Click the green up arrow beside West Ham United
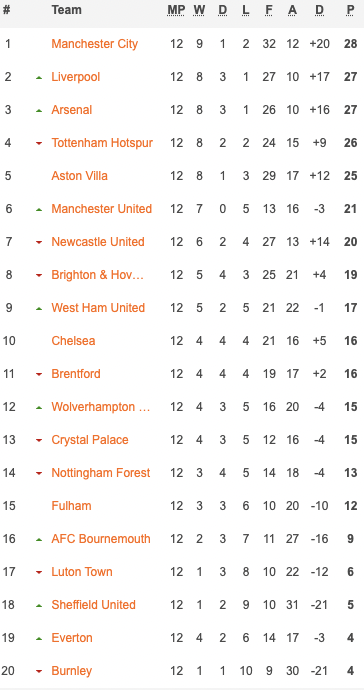The height and width of the screenshot is (690, 364). [39, 308]
